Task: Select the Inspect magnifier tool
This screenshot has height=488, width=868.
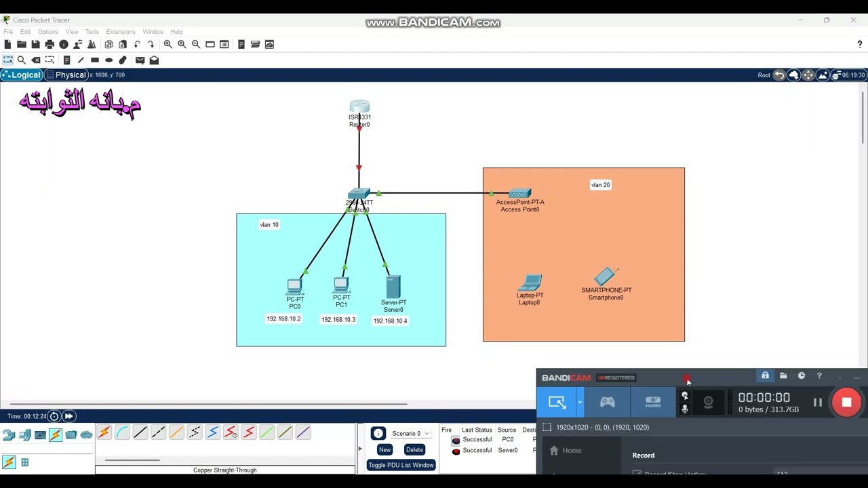Action: (x=22, y=60)
